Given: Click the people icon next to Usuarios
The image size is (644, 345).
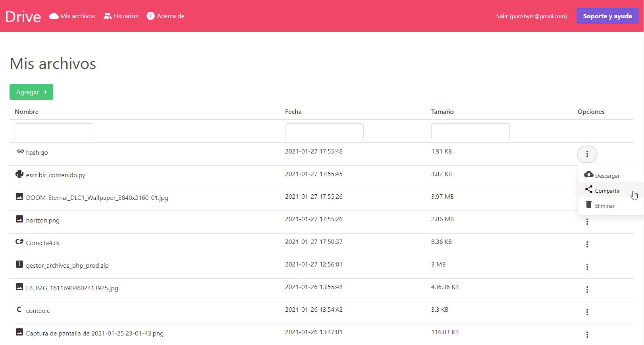Looking at the screenshot, I should 108,16.
